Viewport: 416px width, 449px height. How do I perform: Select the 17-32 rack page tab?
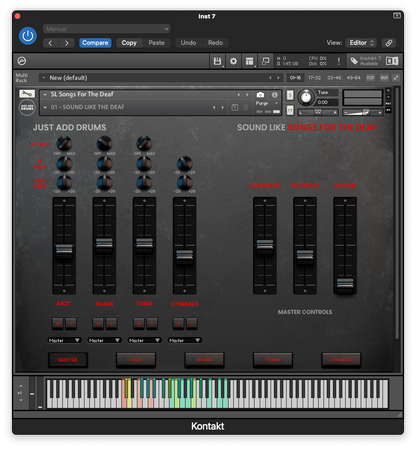314,78
